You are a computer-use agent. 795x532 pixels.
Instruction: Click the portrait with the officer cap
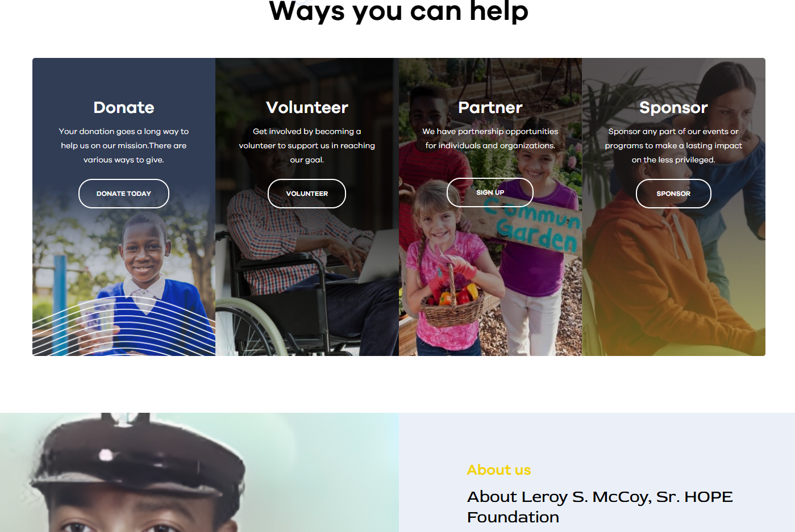[199, 472]
